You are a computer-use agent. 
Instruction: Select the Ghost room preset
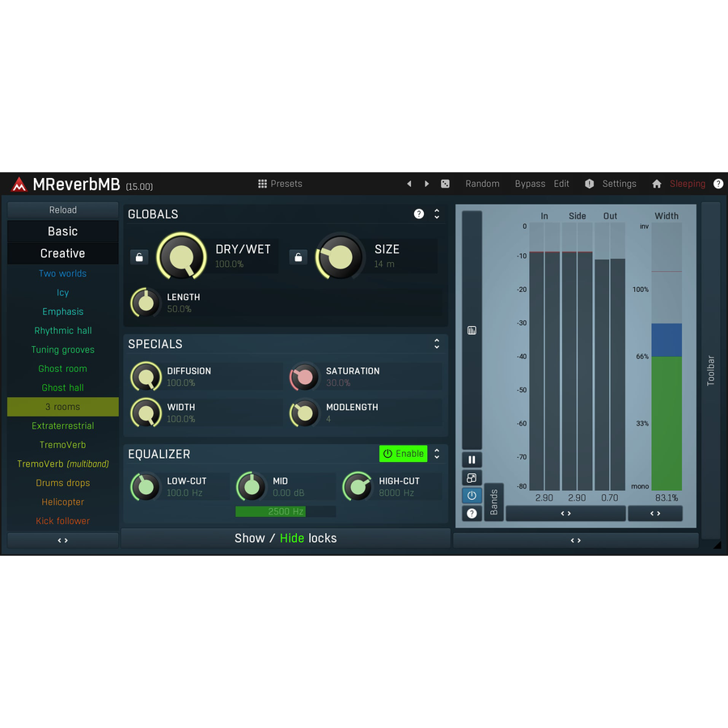62,369
